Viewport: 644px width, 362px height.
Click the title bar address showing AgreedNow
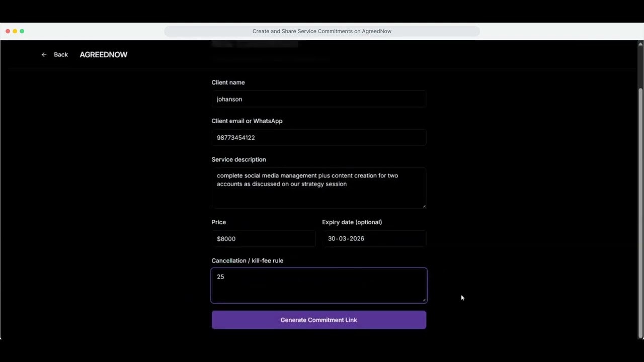click(x=321, y=31)
